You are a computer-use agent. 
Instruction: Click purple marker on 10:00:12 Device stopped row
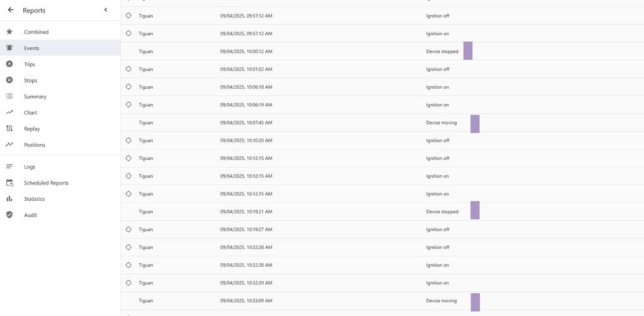click(x=468, y=51)
